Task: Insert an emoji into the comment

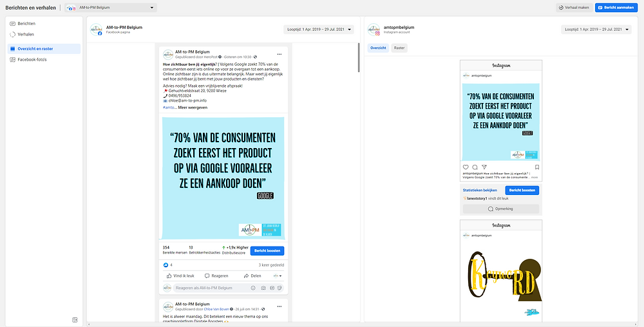Action: 253,288
